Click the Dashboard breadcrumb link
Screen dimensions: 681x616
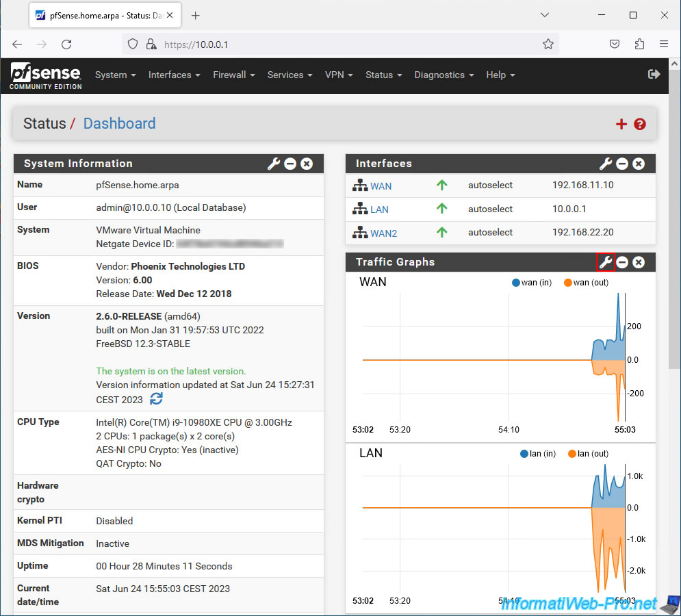(x=120, y=123)
